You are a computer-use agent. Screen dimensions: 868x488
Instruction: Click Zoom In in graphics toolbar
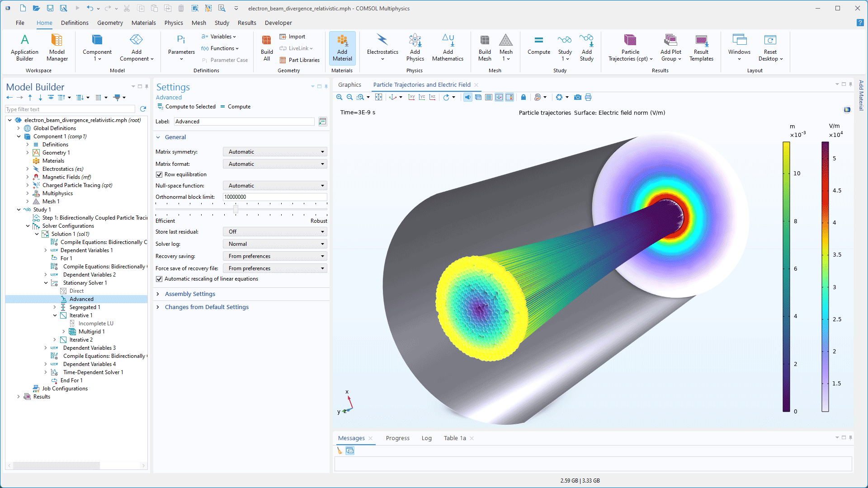point(340,97)
